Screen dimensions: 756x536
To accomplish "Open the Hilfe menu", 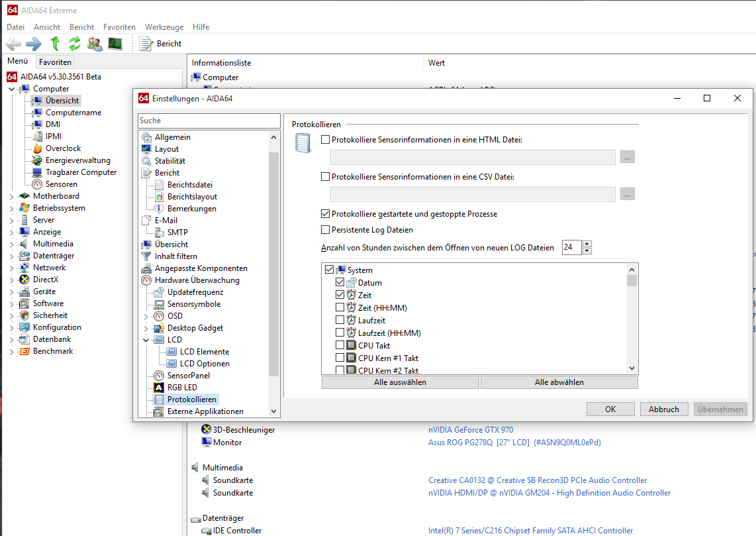I will (201, 27).
